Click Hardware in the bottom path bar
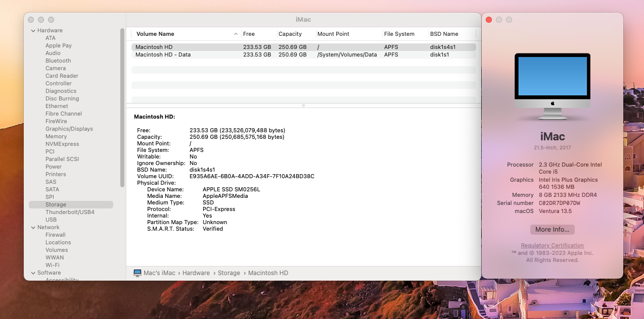 [x=196, y=273]
